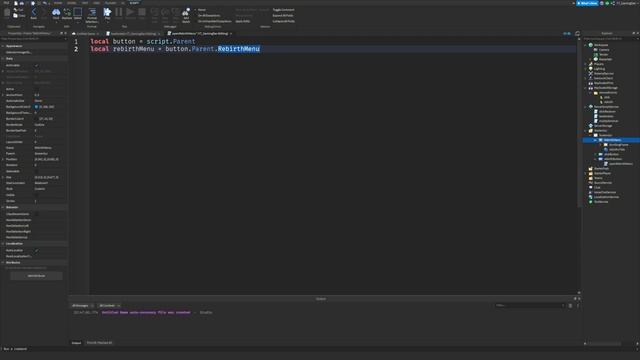
Task: Select the Players service icon in Explorer
Action: (x=591, y=64)
